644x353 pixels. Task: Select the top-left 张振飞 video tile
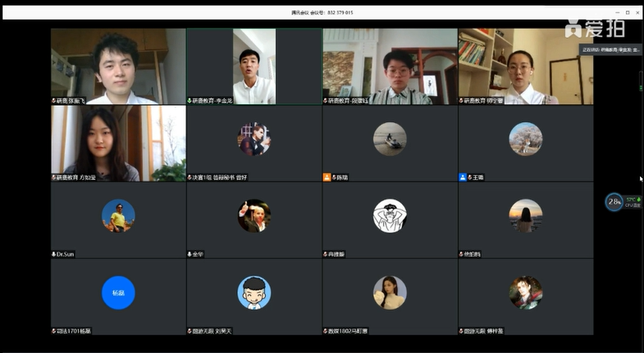(118, 64)
